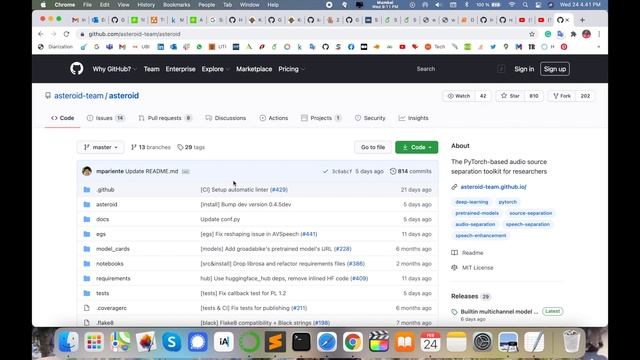Reload the page with the refresh icon
The width and height of the screenshot is (640, 360).
click(x=66, y=34)
